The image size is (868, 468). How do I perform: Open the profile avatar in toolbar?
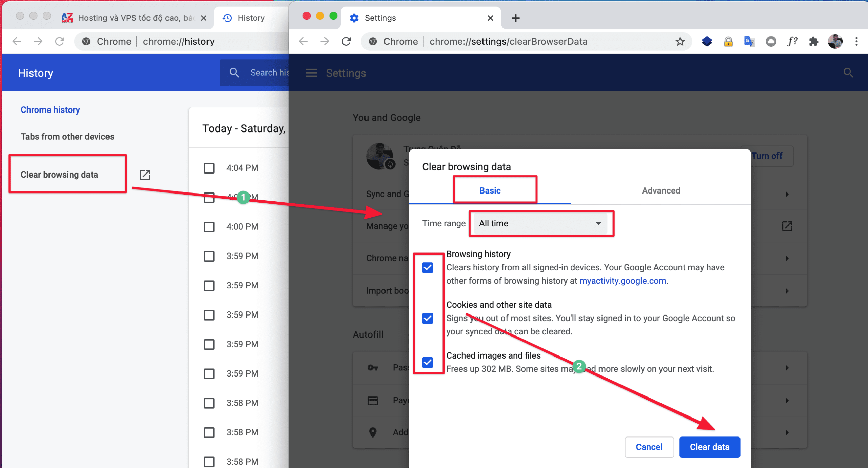[x=835, y=41]
